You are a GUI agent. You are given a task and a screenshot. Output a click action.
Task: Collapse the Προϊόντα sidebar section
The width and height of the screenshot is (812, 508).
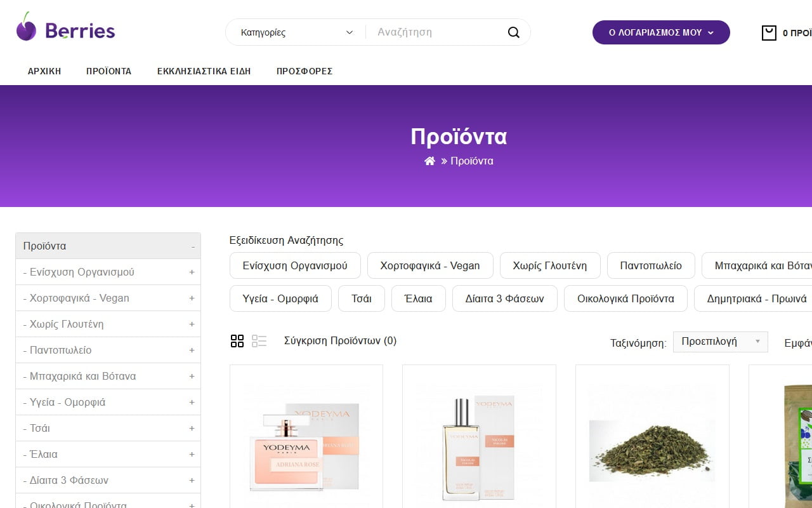[x=193, y=246]
